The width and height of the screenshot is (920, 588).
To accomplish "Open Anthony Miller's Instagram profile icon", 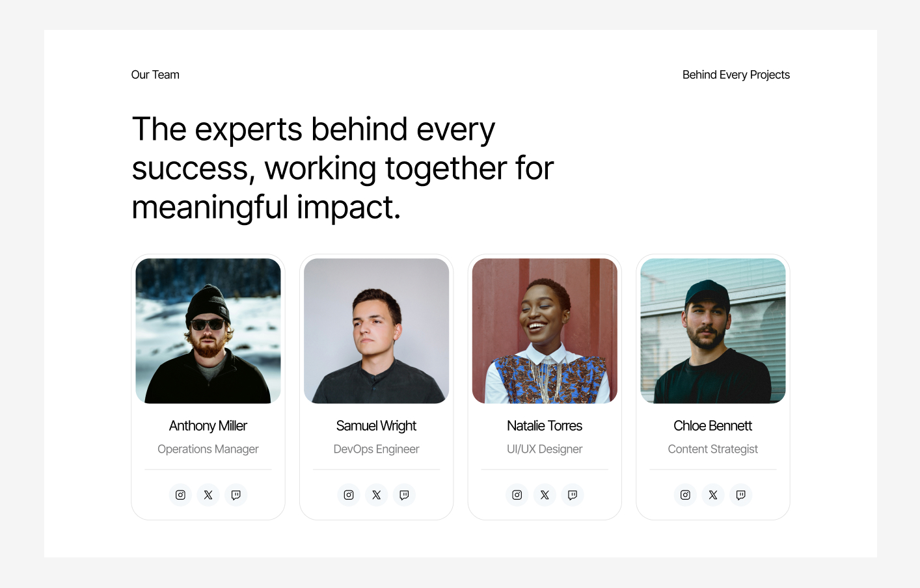I will point(180,494).
